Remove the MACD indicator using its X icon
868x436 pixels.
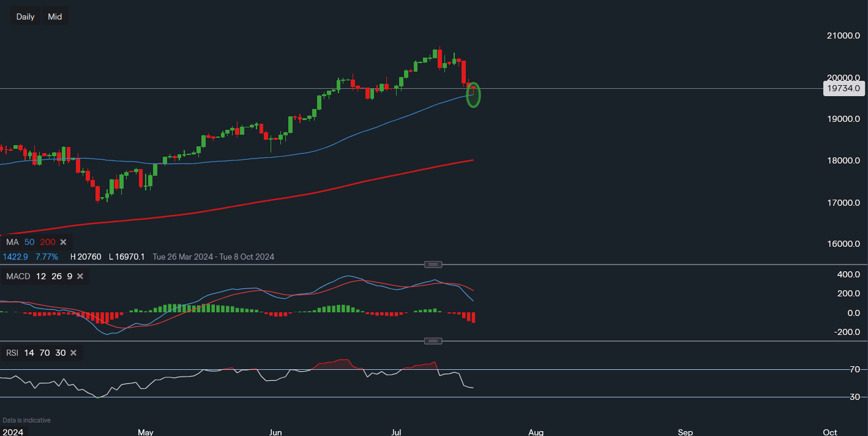click(x=80, y=276)
